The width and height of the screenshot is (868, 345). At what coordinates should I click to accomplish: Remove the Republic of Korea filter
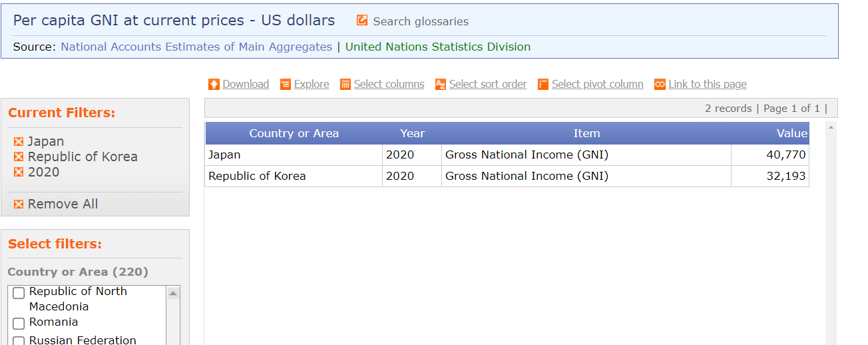tap(19, 157)
